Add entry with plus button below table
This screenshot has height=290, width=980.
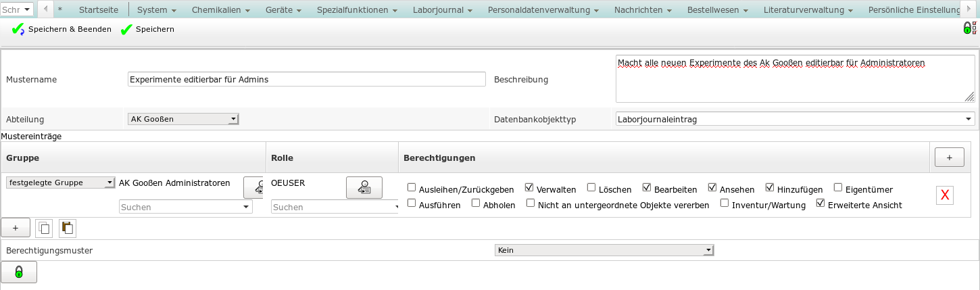16,228
